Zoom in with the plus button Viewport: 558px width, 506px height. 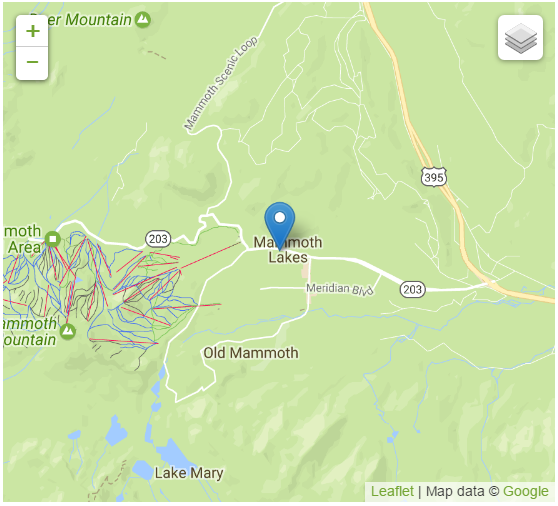coord(32,31)
